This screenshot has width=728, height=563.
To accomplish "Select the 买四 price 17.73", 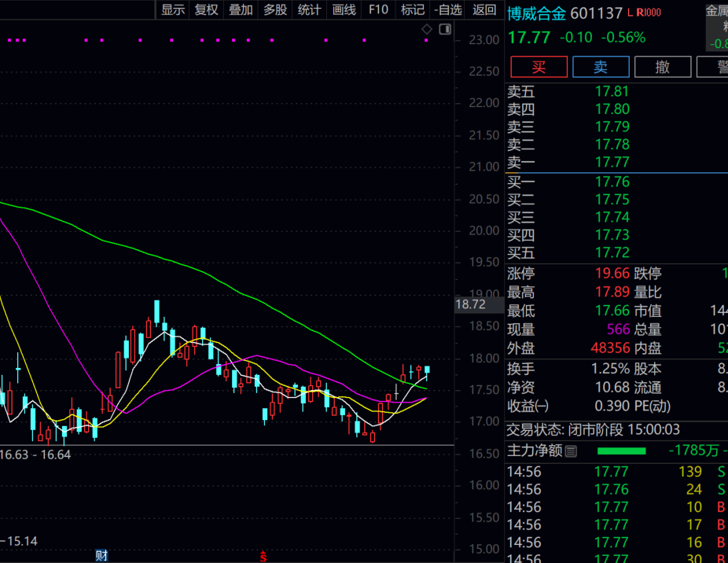I will pyautogui.click(x=612, y=234).
